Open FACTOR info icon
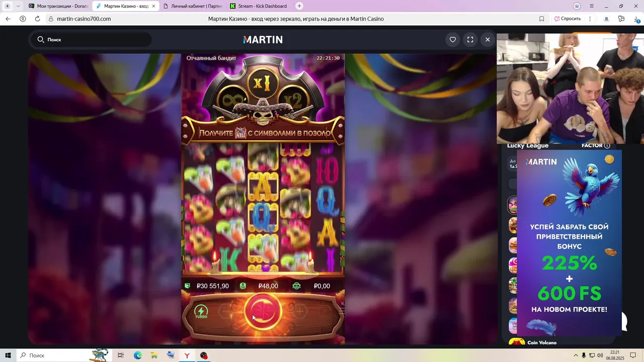The height and width of the screenshot is (362, 644). [x=607, y=146]
